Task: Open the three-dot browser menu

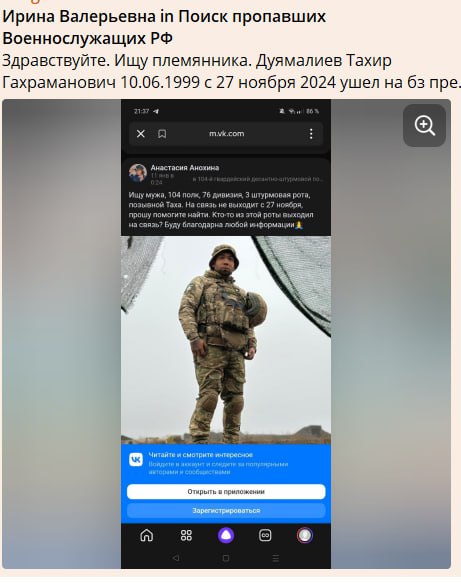Action: pyautogui.click(x=311, y=134)
